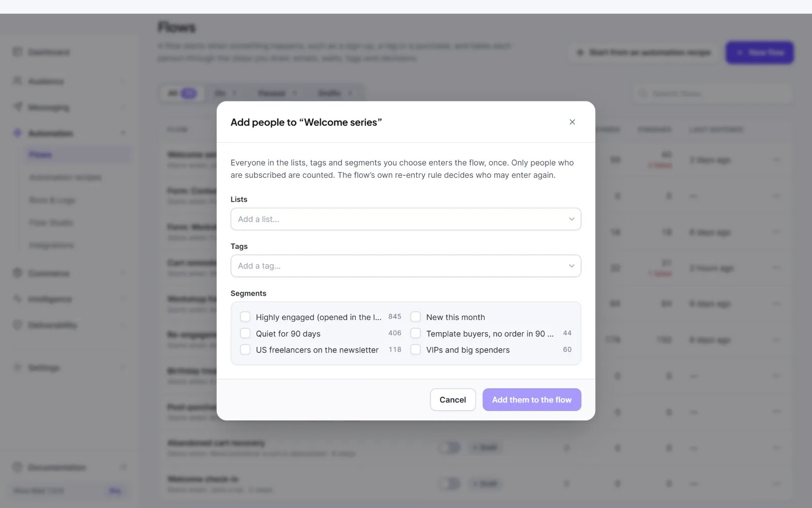Click the Documentation icon in the sidebar
Viewport: 812px width, 508px height.
[x=18, y=467]
